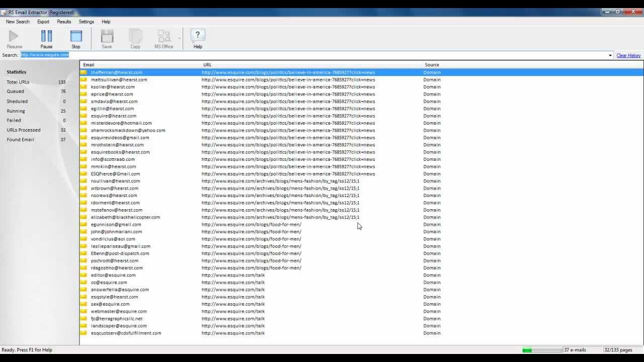Select the mmikin@hearst.com email row
Image resolution: width=644 pixels, height=362 pixels.
(x=361, y=166)
